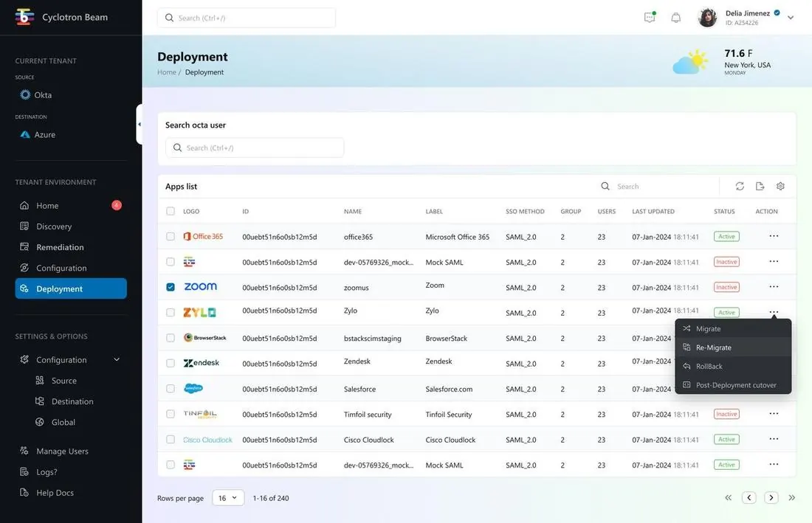Expand Settings & Options Configuration chevron

[117, 359]
